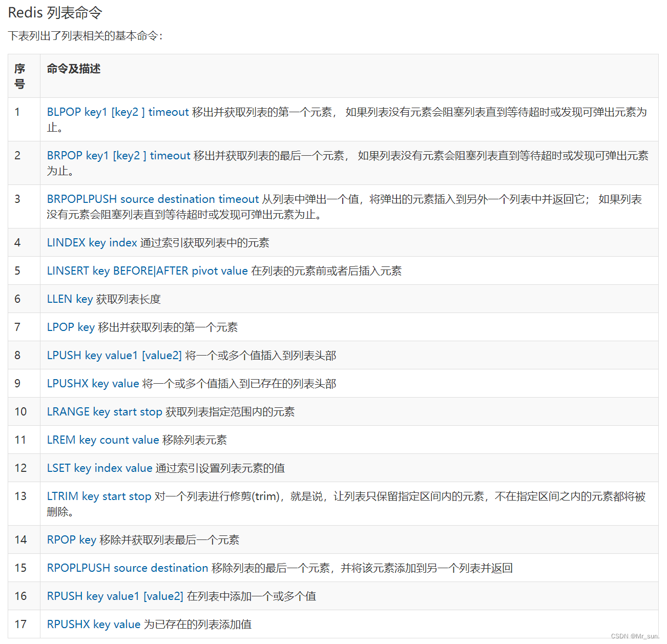This screenshot has height=644, width=667.
Task: Click description '在列表的元素前或者后插入元素'
Action: (x=326, y=271)
